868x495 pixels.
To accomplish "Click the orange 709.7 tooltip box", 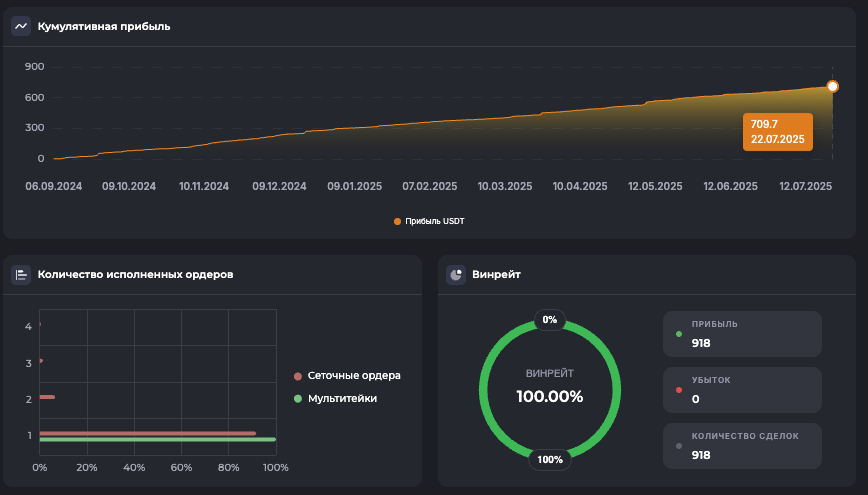I will (x=777, y=131).
